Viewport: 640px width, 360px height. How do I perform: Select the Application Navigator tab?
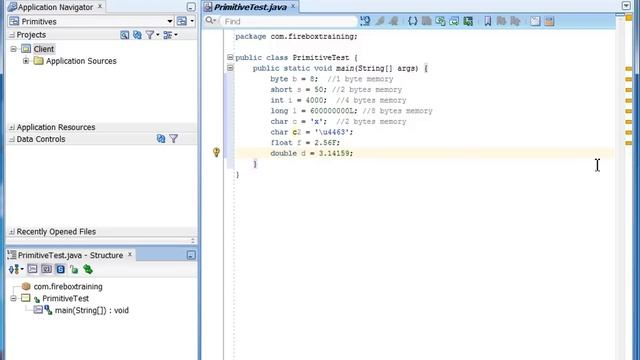pyautogui.click(x=55, y=7)
